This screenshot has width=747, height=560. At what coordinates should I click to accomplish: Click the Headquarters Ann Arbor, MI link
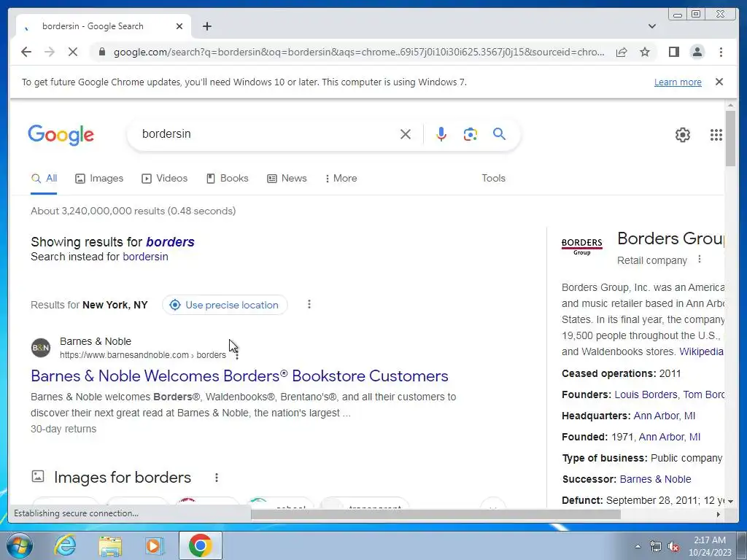[664, 416]
